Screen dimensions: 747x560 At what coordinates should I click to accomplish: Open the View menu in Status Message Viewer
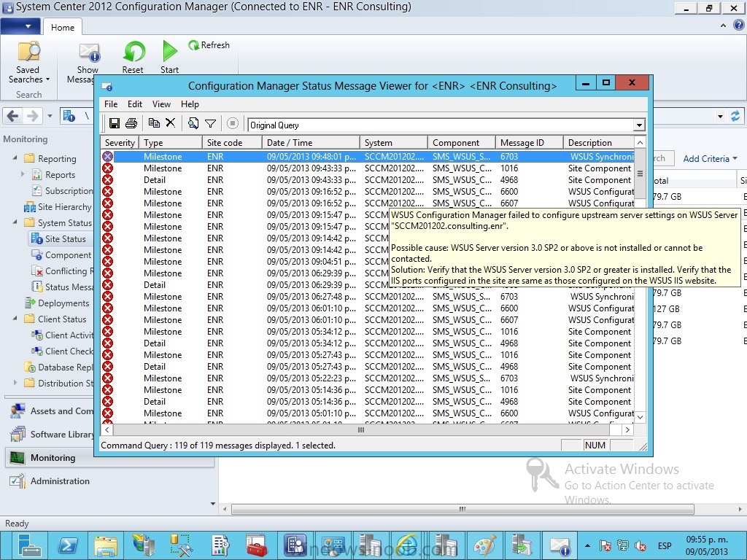(161, 104)
